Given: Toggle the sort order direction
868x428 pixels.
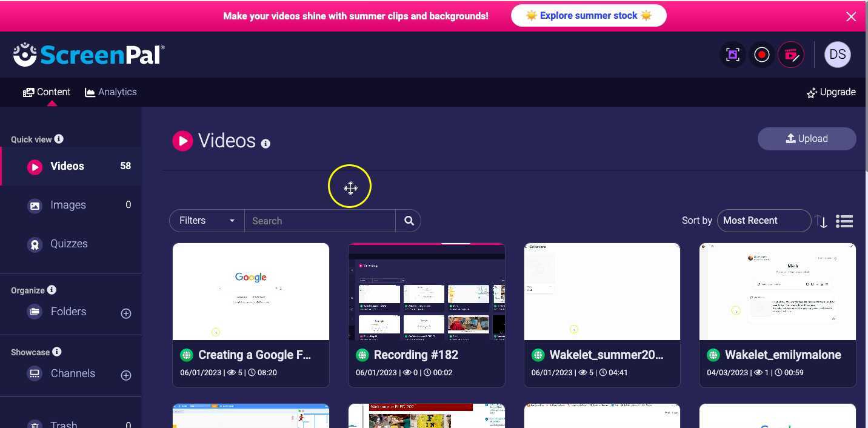Looking at the screenshot, I should tap(822, 222).
